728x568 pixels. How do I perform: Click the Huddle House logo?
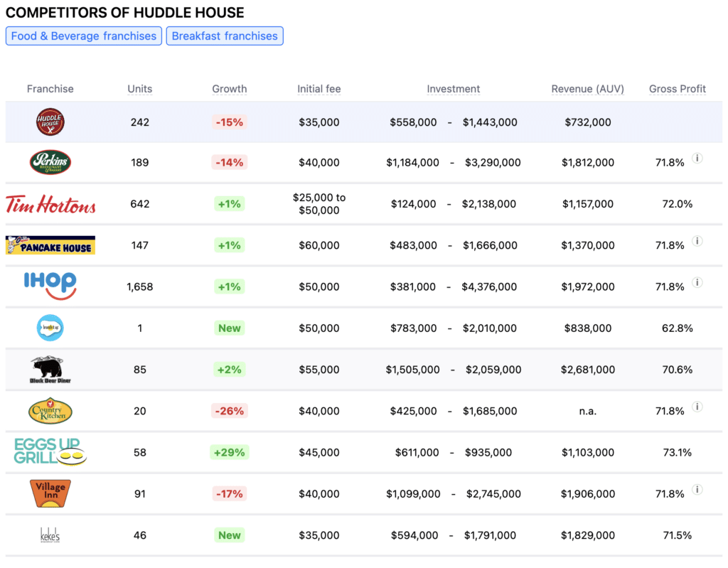pos(50,122)
